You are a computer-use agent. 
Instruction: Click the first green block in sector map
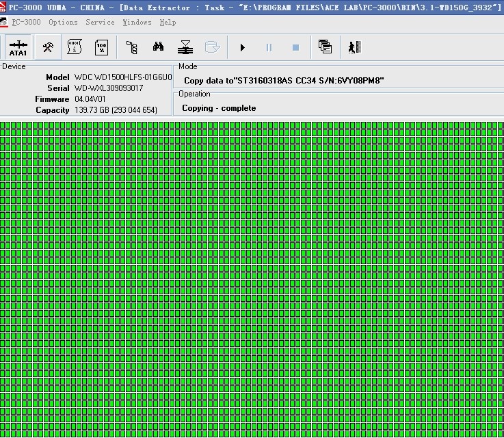3,125
